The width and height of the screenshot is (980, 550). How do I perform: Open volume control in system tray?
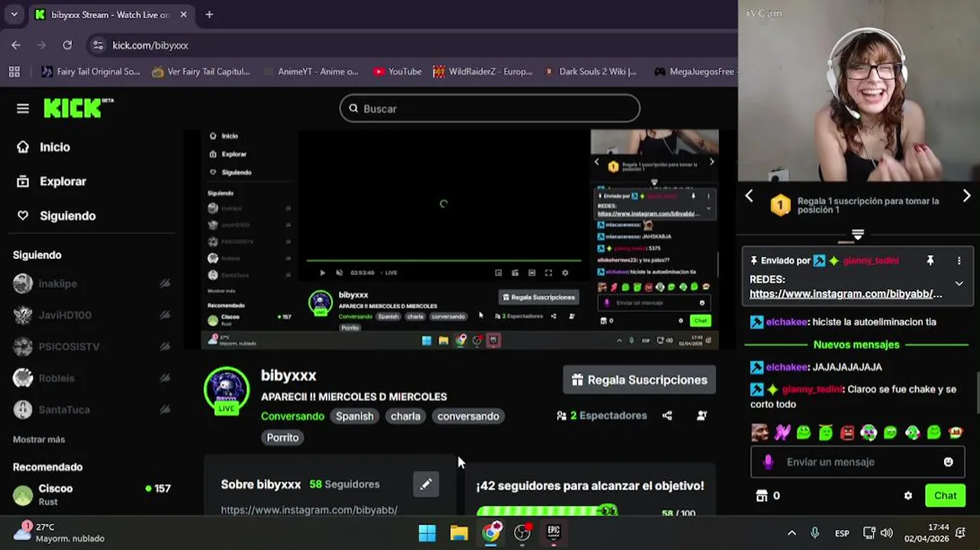click(886, 533)
